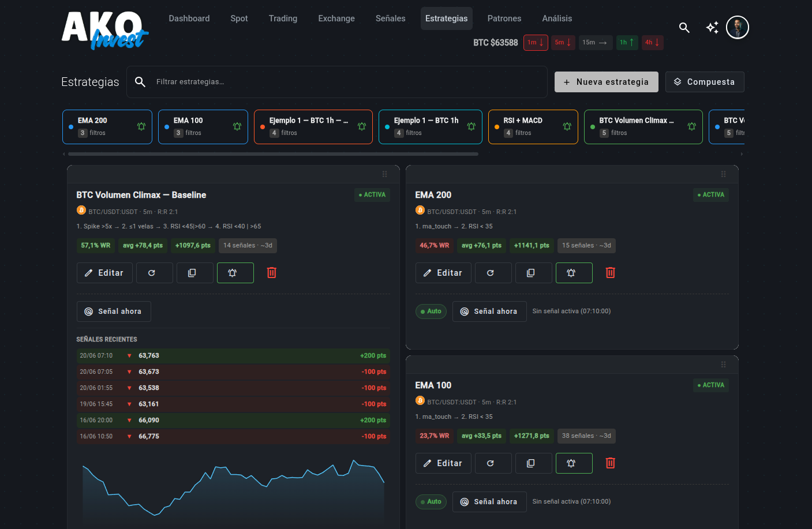Open the AI sparkle assistant icon
The height and width of the screenshot is (529, 812).
point(712,28)
